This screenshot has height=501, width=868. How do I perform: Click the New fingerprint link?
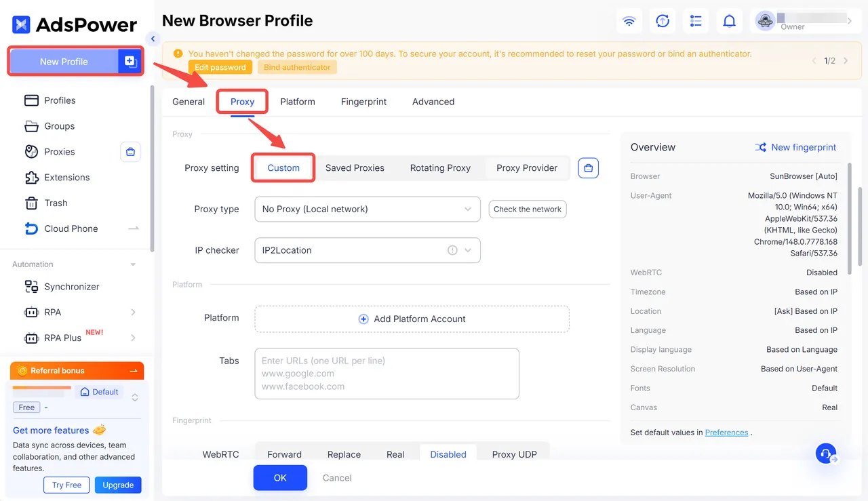[804, 147]
